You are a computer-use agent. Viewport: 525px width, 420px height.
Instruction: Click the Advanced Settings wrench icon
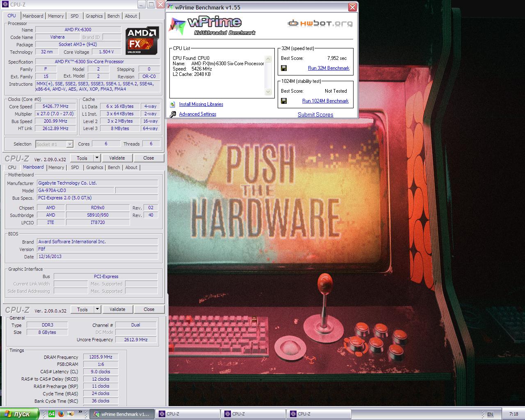tap(173, 114)
